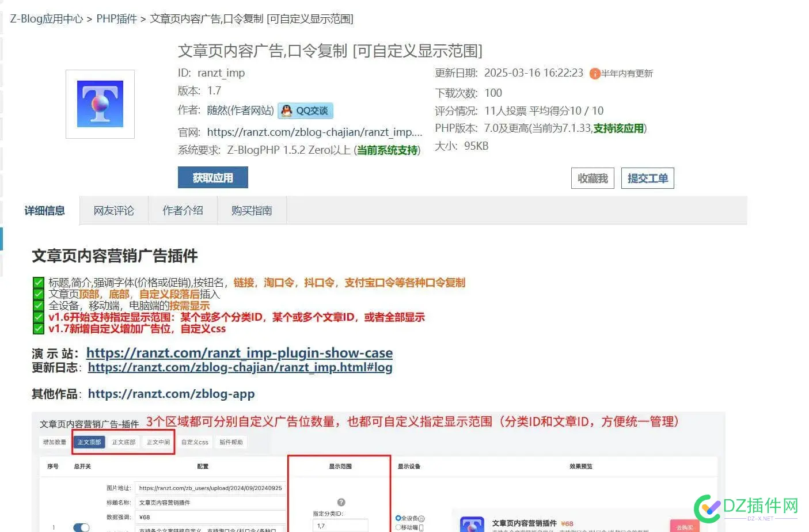Select the 移动端 radio button
Viewport: 809px width, 532px height.
click(x=398, y=527)
